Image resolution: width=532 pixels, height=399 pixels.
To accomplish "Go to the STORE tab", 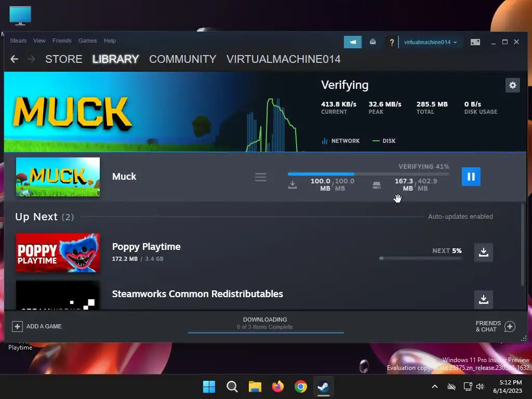I will click(64, 59).
